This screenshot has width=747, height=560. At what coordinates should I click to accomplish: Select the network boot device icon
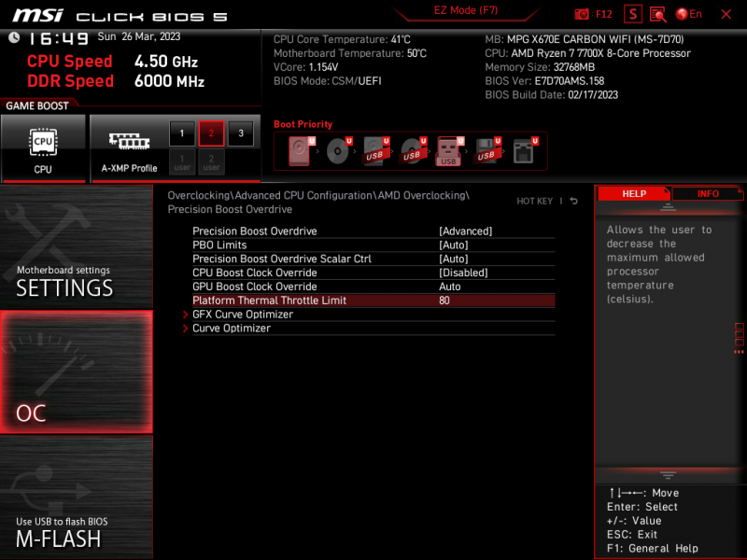(524, 151)
